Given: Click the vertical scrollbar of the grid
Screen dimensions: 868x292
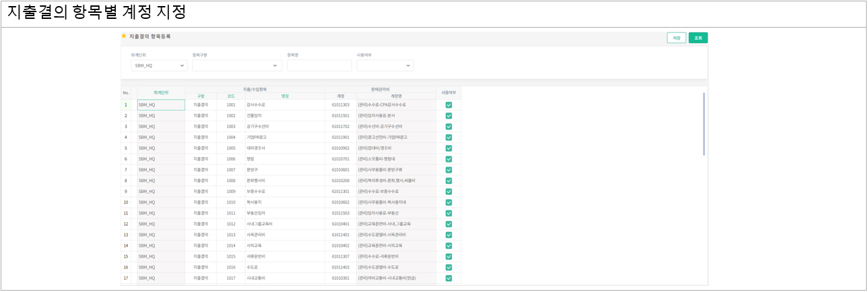Looking at the screenshot, I should tap(704, 125).
